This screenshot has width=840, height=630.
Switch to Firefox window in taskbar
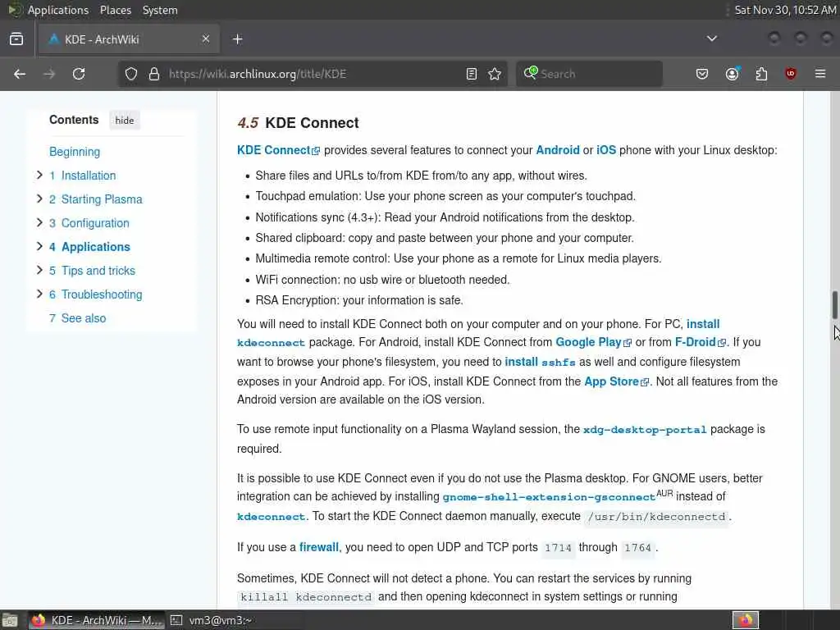(97, 620)
